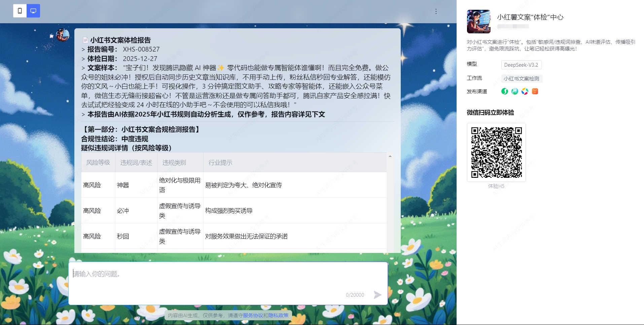This screenshot has width=644, height=325.
Task: Click the 风险等级 column header
Action: [98, 163]
